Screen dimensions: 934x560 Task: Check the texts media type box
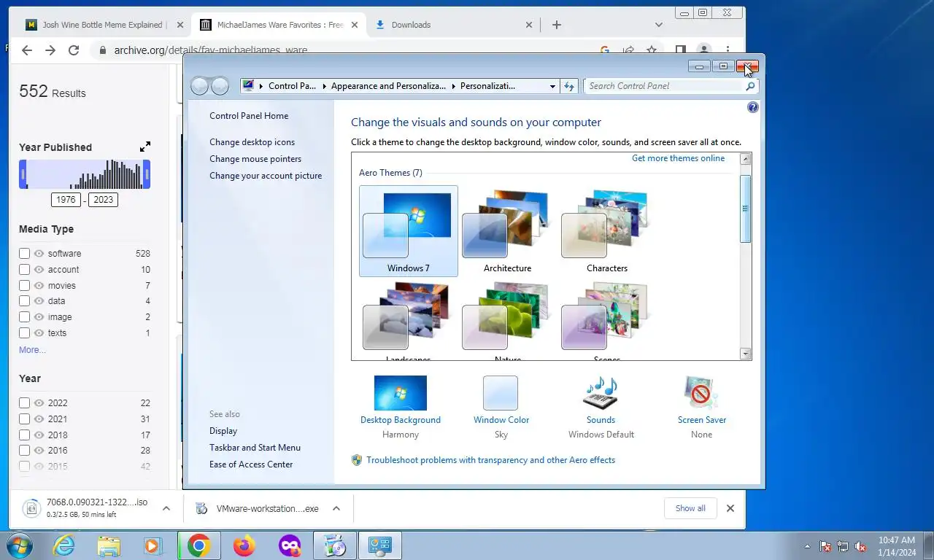pos(24,333)
